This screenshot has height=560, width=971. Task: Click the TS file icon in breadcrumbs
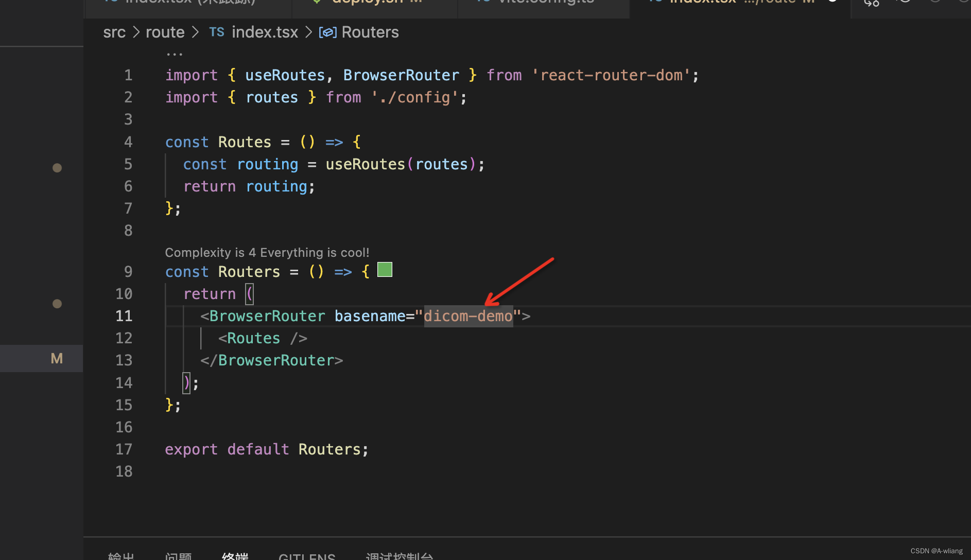tap(217, 32)
